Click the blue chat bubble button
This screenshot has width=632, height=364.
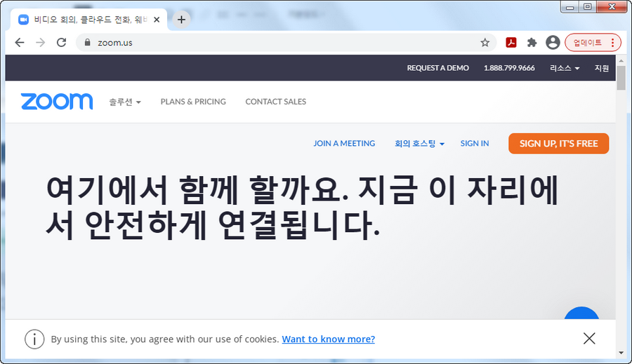(x=581, y=314)
